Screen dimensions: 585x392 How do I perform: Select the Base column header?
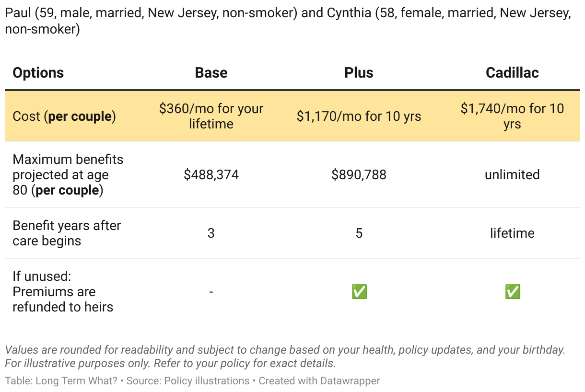tap(211, 73)
